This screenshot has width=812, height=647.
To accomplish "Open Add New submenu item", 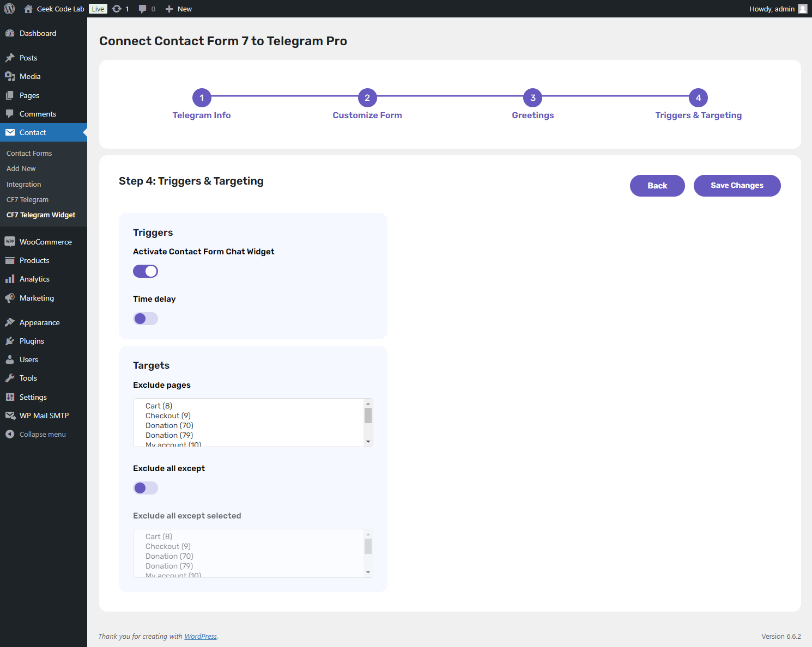I will (x=21, y=169).
